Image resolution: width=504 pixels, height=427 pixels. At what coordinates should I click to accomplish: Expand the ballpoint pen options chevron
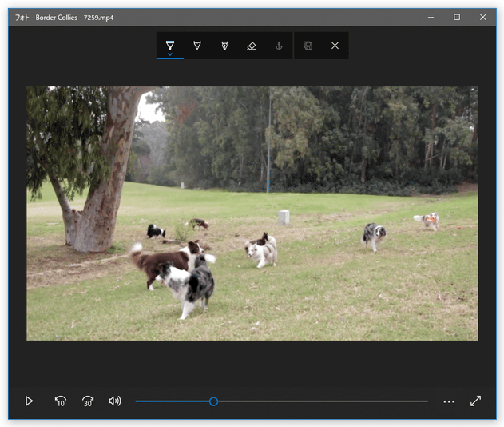[x=170, y=54]
